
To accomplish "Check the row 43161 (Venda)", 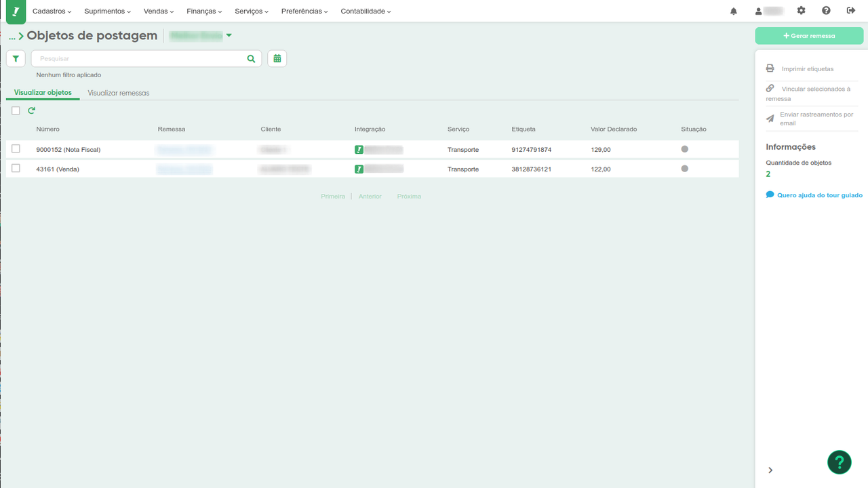I will click(x=16, y=168).
